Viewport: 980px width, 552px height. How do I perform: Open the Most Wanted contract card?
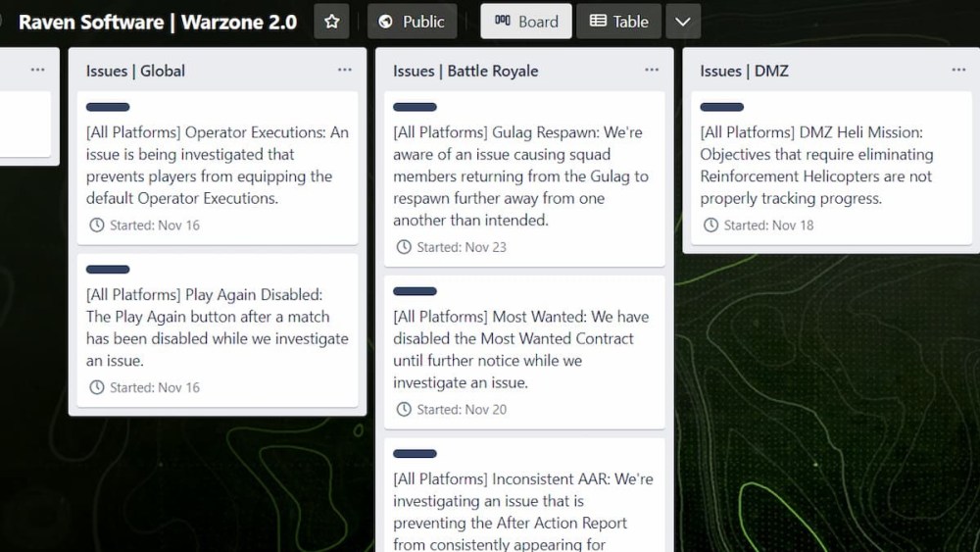pyautogui.click(x=523, y=349)
